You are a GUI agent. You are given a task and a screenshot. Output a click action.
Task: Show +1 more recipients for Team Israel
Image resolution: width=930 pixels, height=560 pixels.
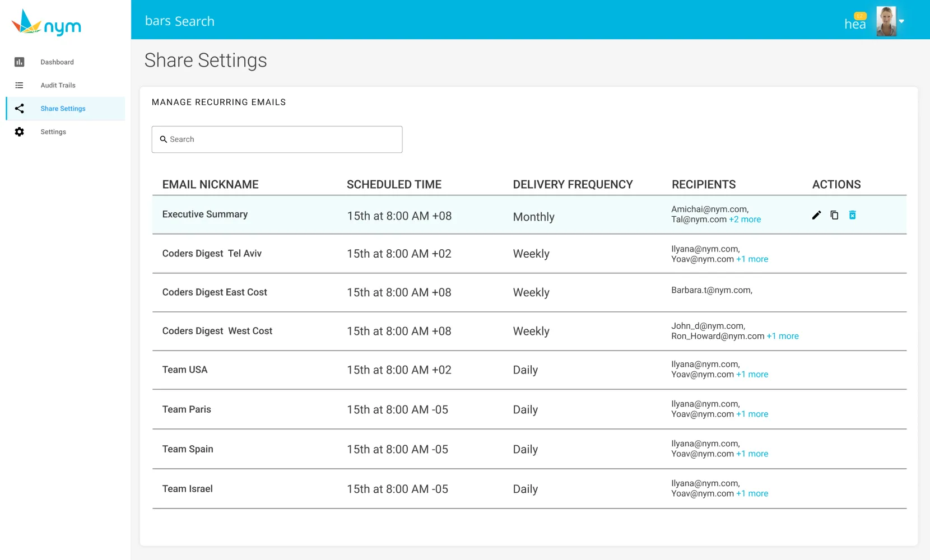(752, 494)
